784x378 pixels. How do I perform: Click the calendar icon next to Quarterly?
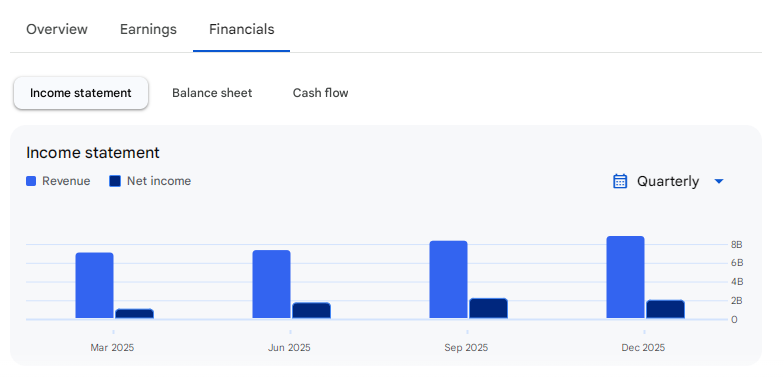[620, 181]
